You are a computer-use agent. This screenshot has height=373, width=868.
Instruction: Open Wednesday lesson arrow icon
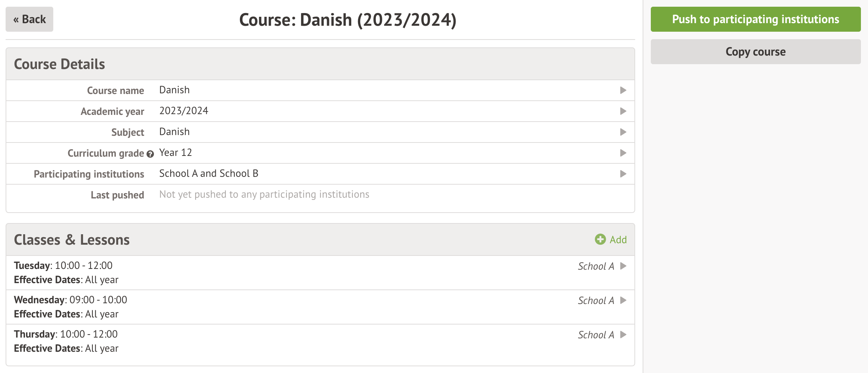click(623, 300)
